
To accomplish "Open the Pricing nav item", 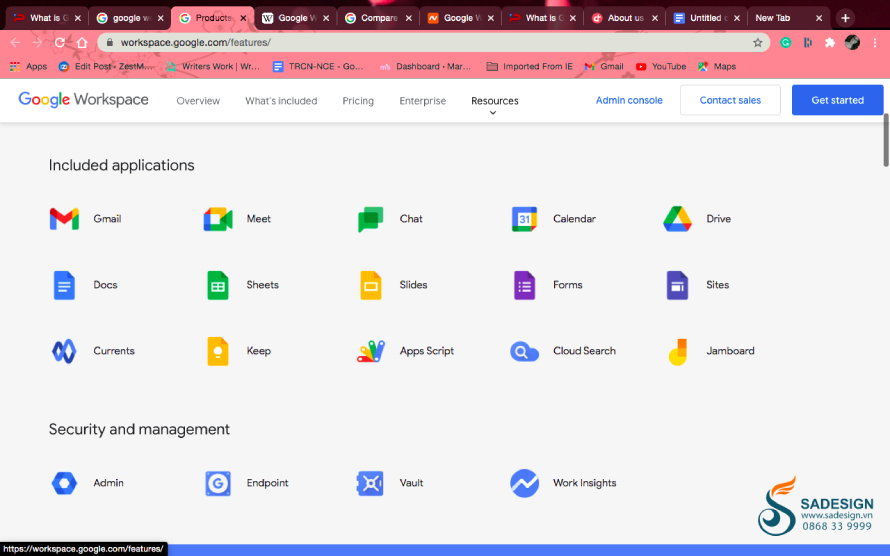I will click(358, 101).
